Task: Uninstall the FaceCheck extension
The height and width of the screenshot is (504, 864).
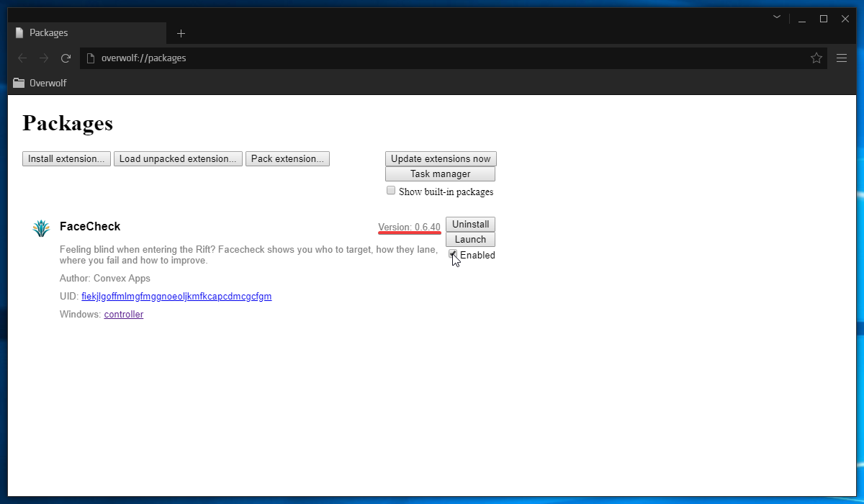Action: [x=471, y=225]
